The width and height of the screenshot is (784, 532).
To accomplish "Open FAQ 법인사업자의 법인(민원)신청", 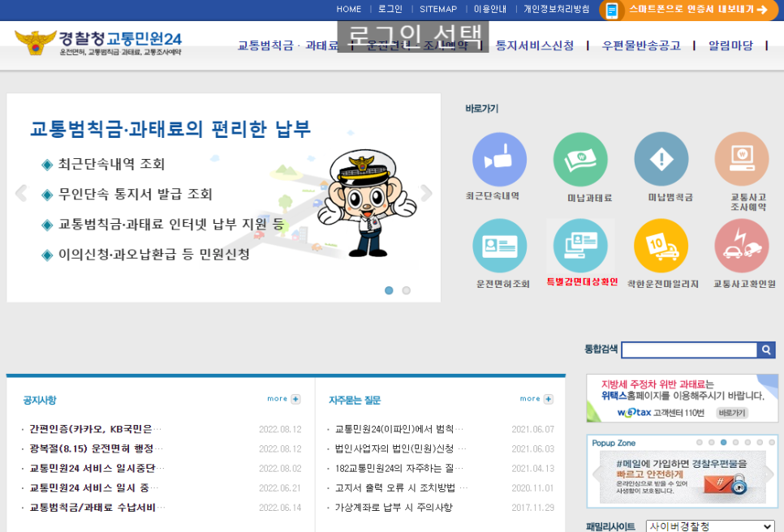I will point(400,448).
